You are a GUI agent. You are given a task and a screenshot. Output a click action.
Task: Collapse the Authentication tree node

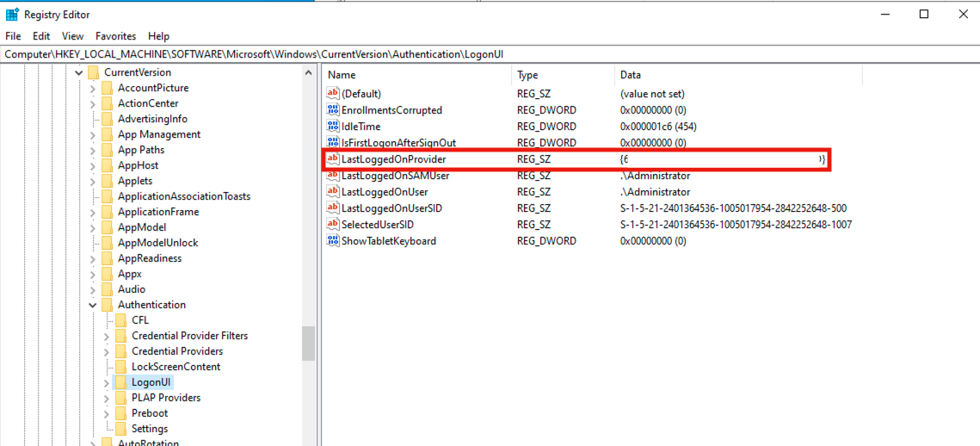click(93, 305)
